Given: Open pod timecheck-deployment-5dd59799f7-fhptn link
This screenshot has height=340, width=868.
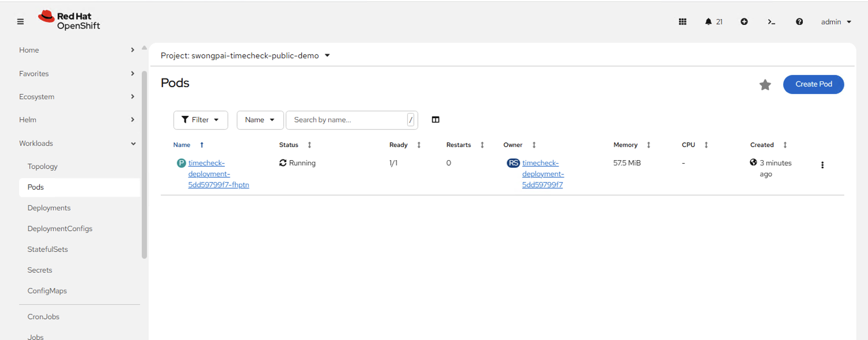Looking at the screenshot, I should [218, 174].
